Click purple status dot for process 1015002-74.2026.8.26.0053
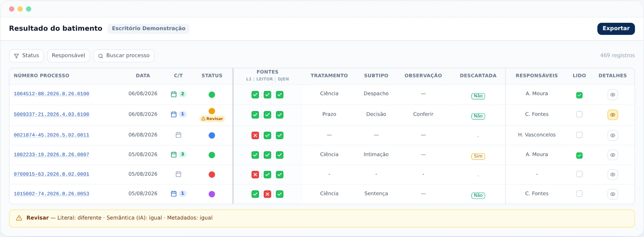This screenshot has width=644, height=237. 212,194
